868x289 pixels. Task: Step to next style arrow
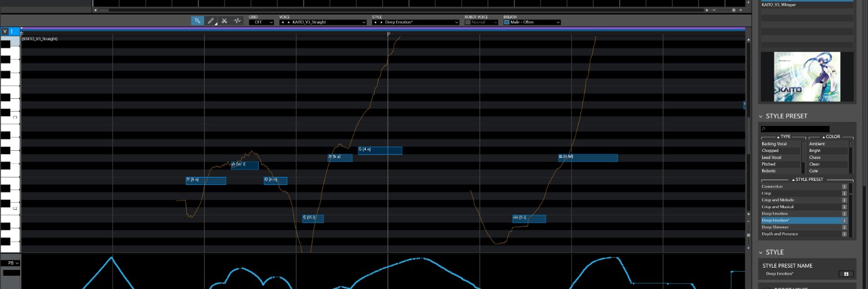[381, 22]
